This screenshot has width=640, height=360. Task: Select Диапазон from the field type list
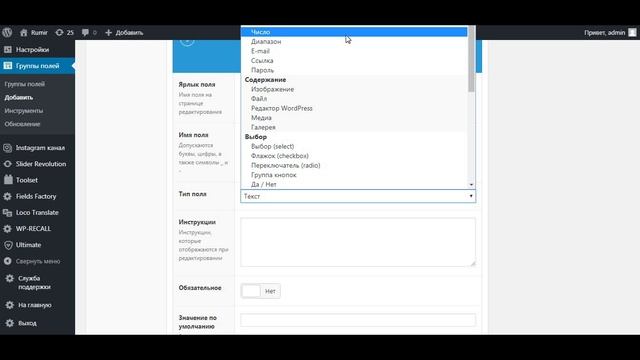(x=354, y=41)
